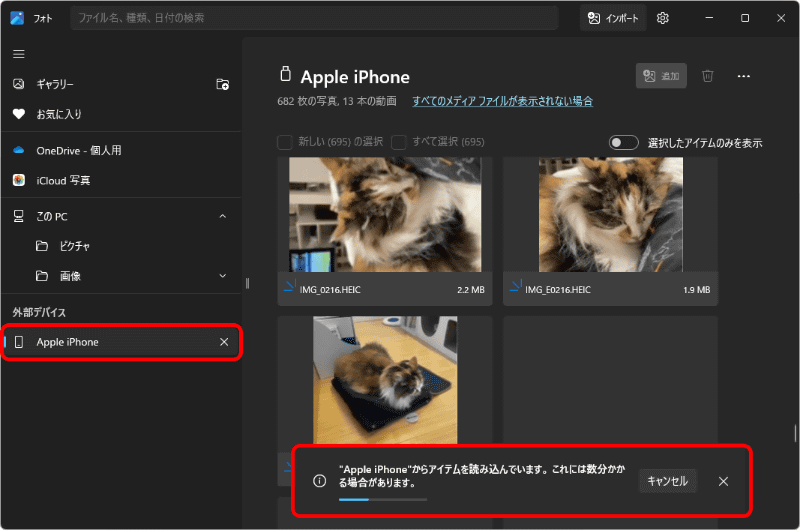The image size is (800, 530).
Task: Click the 2.2 MB file size text
Action: [x=470, y=290]
